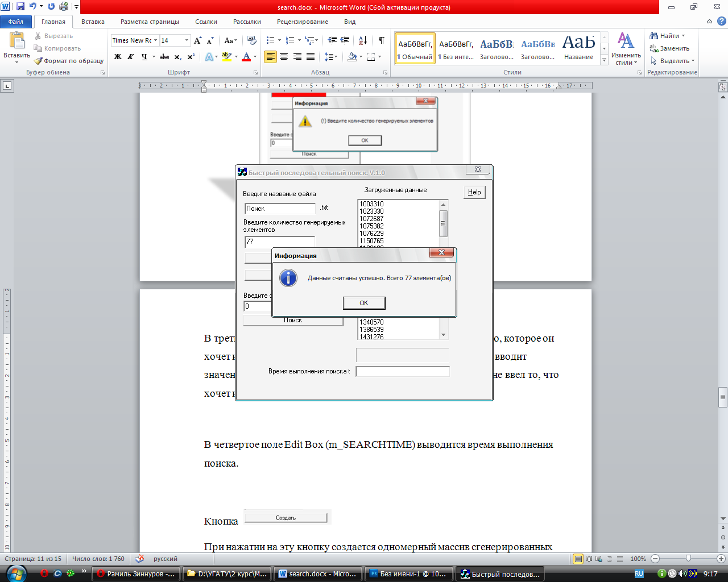Image resolution: width=728 pixels, height=582 pixels.
Task: Click the paragraph shading paint bucket
Action: pyautogui.click(x=352, y=57)
